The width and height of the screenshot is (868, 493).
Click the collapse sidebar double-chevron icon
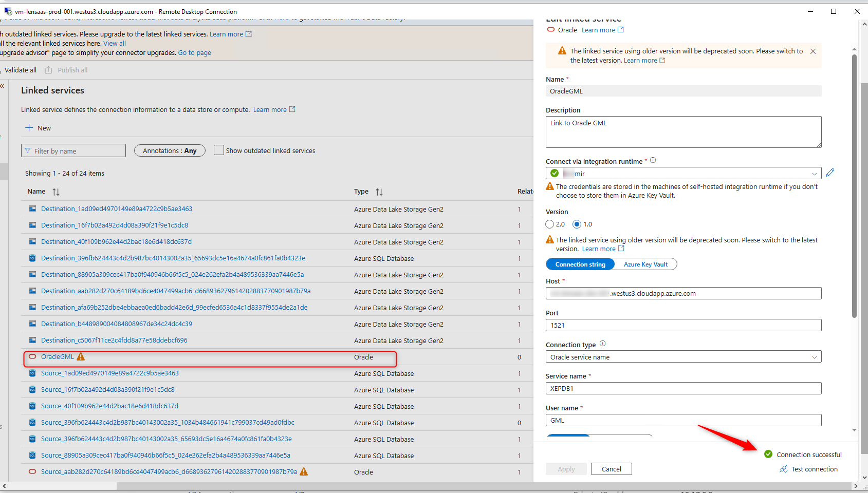2,86
